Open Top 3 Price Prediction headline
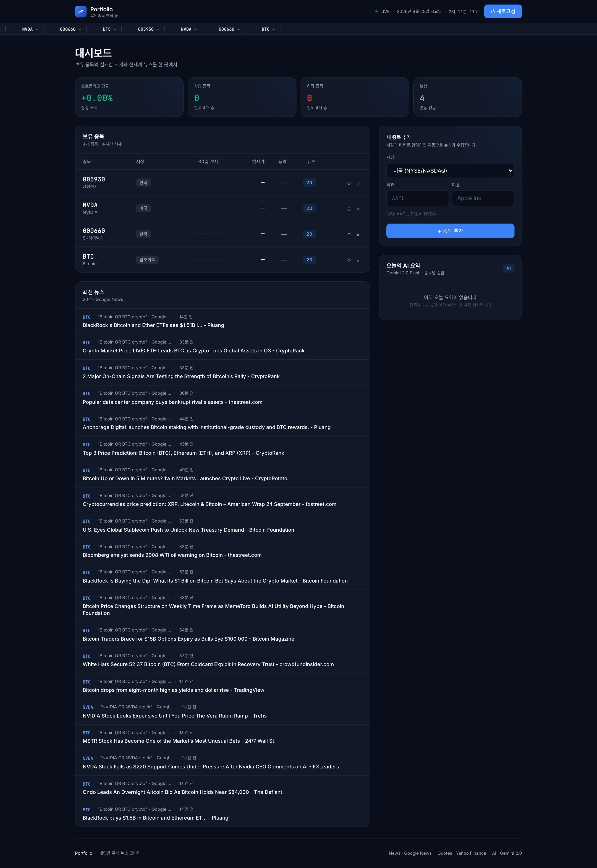 183,453
